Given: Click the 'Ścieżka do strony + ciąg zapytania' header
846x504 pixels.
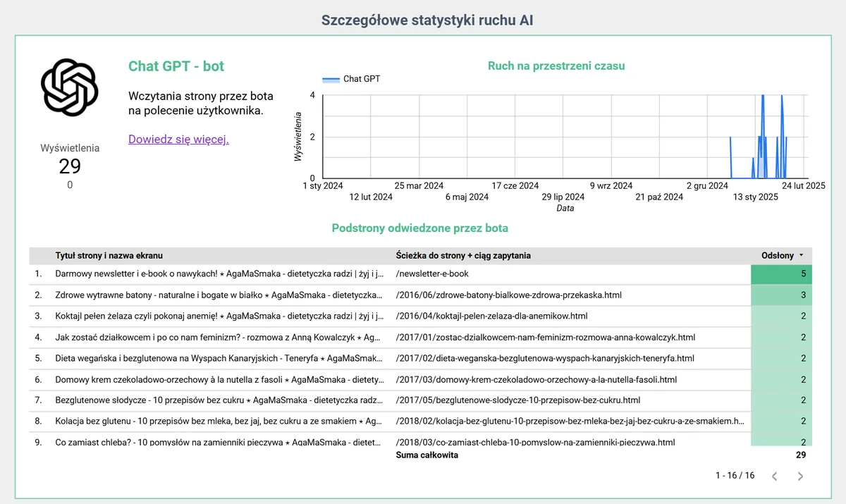Looking at the screenshot, I should pyautogui.click(x=463, y=256).
